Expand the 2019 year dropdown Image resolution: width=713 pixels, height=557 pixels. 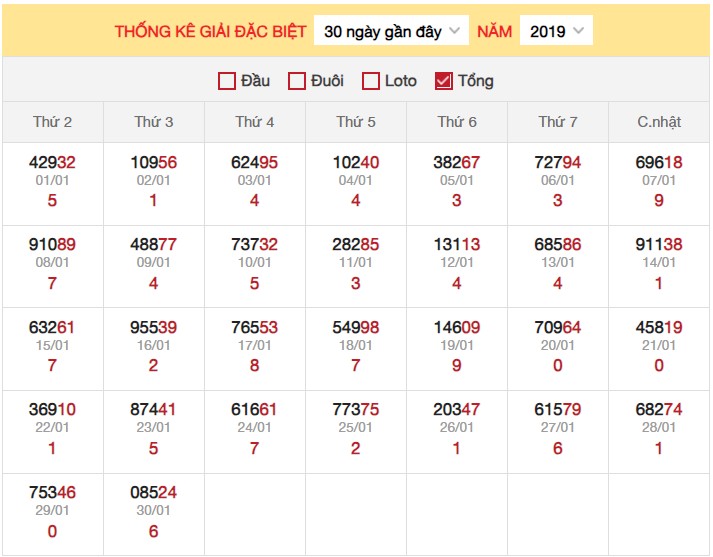click(x=556, y=31)
